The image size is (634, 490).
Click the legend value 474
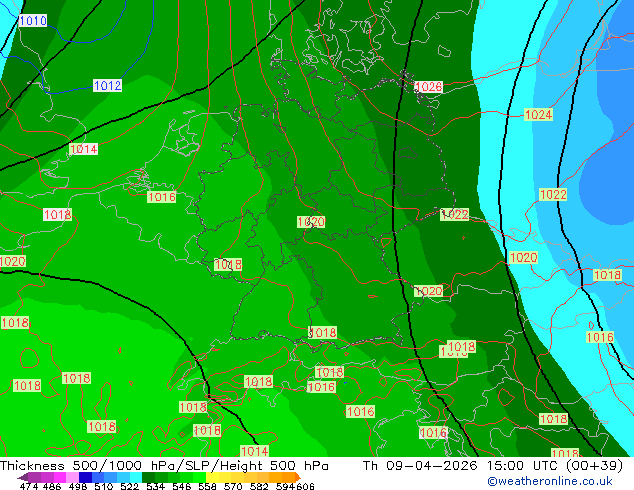29,486
